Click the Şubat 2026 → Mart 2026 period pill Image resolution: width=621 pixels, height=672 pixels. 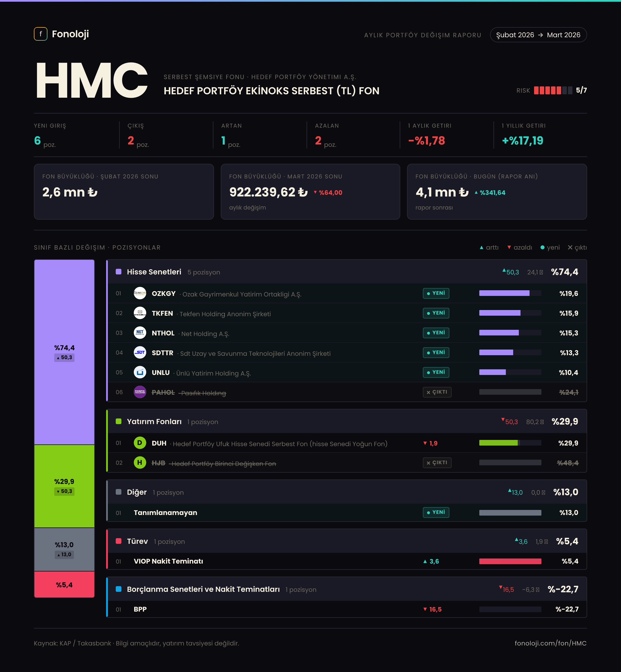pyautogui.click(x=538, y=35)
